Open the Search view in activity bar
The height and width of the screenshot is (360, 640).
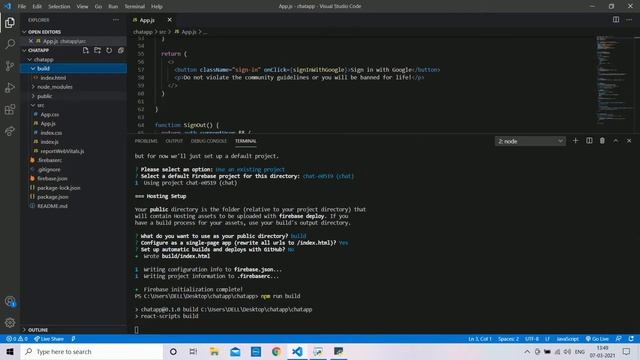[10, 44]
